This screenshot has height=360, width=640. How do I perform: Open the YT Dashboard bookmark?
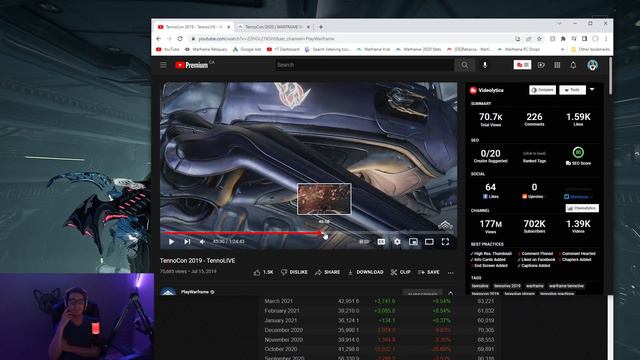pos(283,49)
